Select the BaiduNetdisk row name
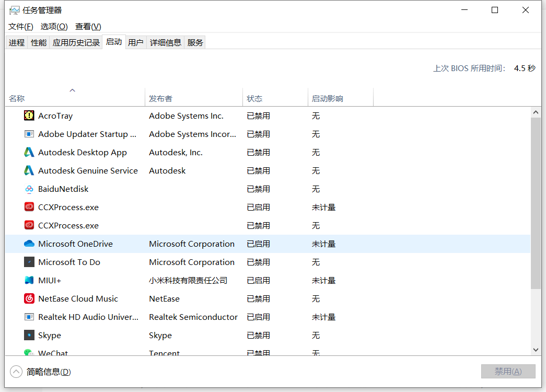Viewport: 546px width, 392px height. point(63,189)
